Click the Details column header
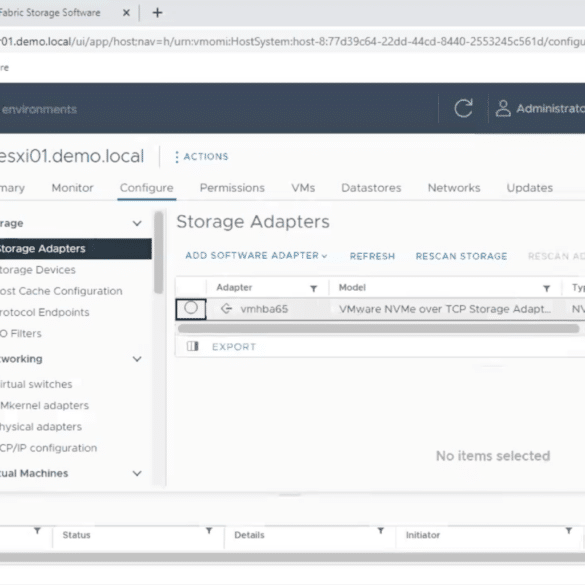 tap(249, 535)
